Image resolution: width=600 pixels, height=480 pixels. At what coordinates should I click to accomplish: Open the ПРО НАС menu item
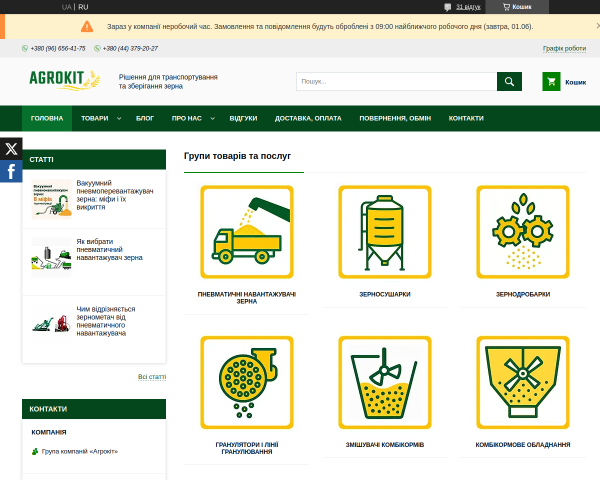186,118
